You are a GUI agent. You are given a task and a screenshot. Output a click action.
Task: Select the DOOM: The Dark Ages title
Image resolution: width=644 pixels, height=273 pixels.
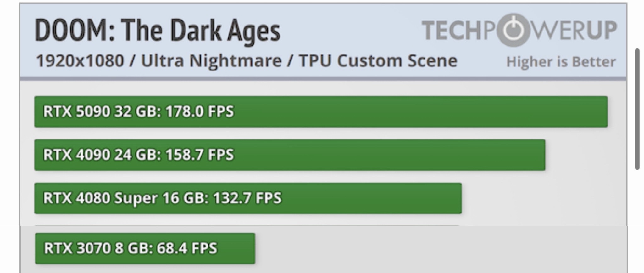pos(157,31)
